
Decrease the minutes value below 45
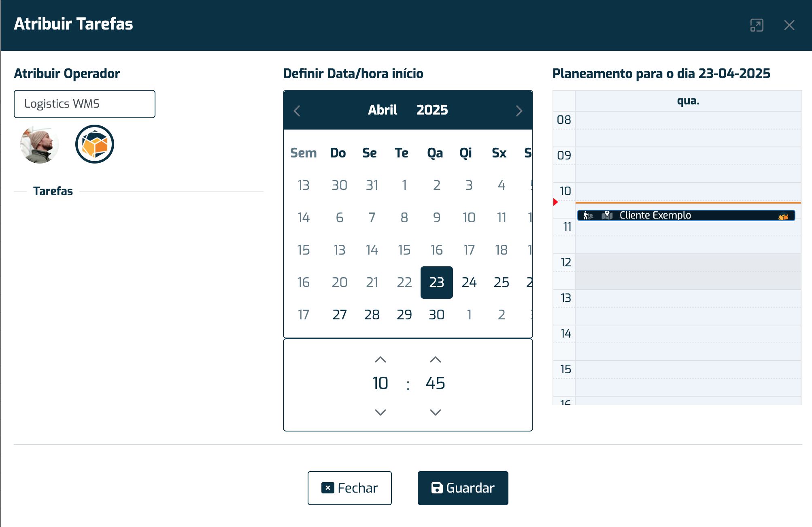[436, 412]
